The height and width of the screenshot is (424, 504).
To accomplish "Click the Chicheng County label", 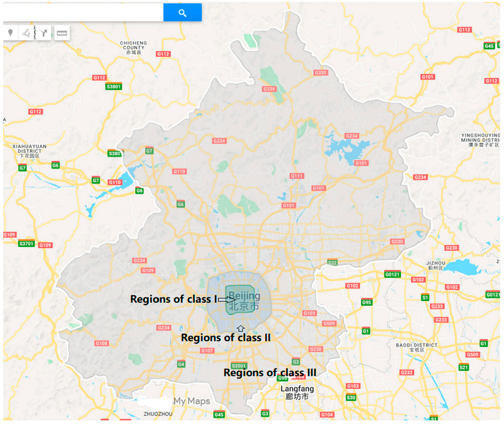I will 134,48.
